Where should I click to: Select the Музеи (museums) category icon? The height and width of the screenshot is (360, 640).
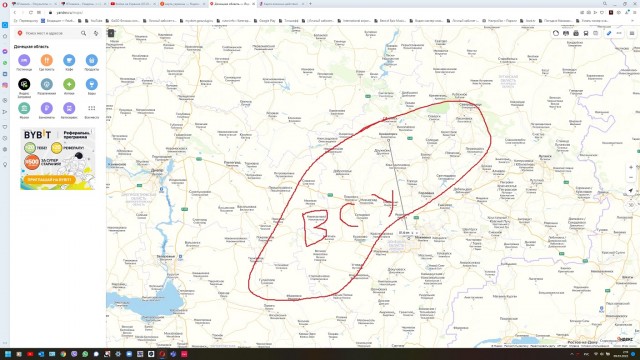24,108
